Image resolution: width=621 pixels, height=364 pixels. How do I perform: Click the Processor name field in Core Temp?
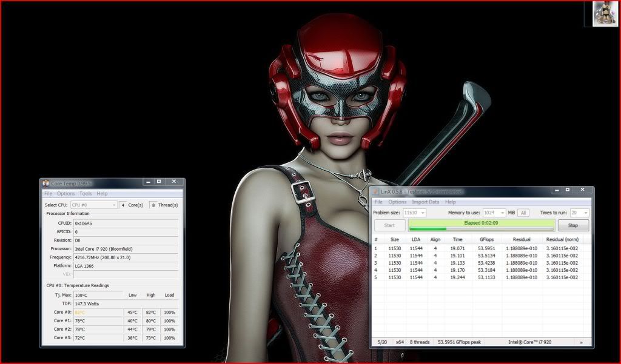tap(126, 249)
